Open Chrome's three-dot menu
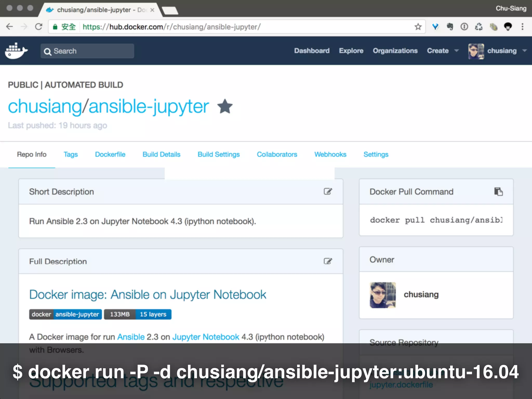Image resolution: width=532 pixels, height=399 pixels. point(522,26)
